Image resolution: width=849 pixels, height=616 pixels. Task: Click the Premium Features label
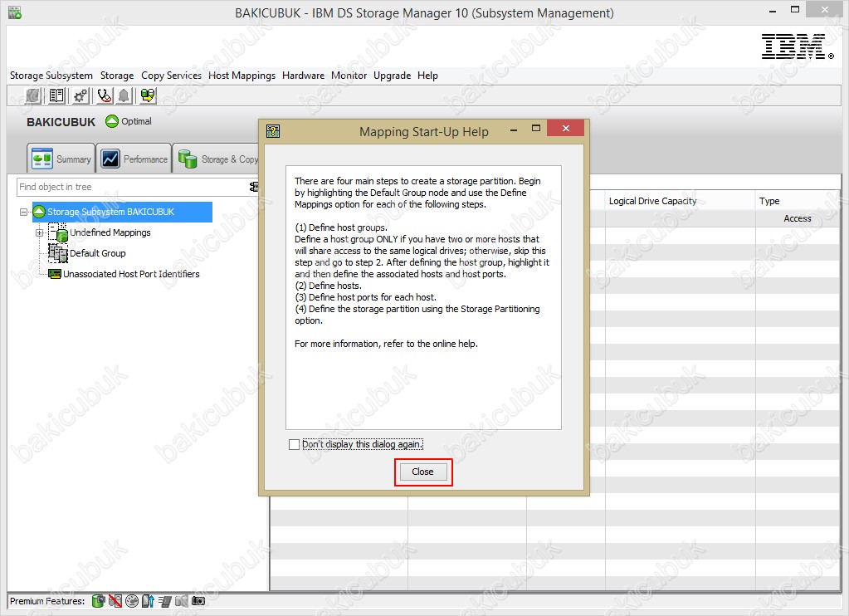pyautogui.click(x=47, y=601)
